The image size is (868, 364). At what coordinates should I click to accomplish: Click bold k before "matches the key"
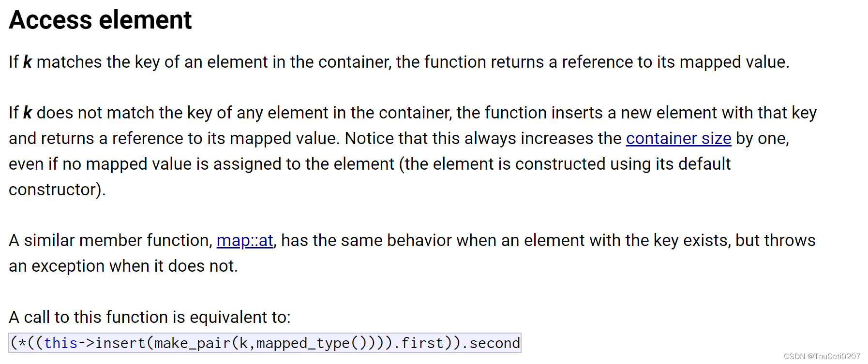point(28,62)
